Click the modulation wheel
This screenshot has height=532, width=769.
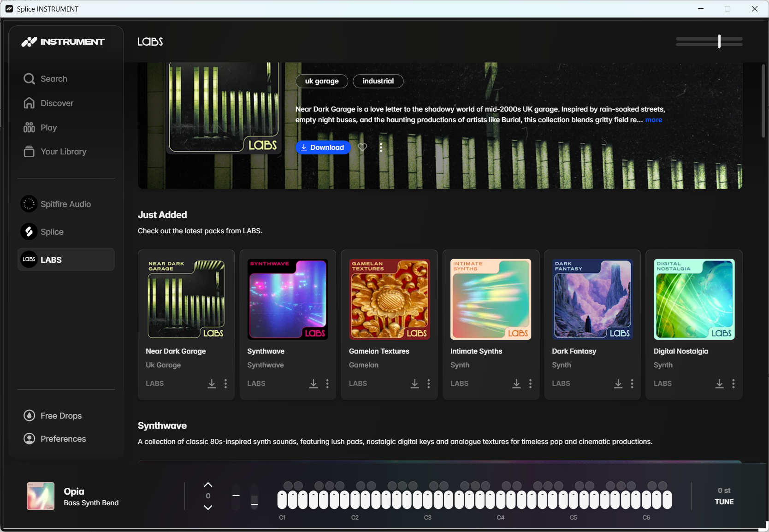(x=254, y=497)
